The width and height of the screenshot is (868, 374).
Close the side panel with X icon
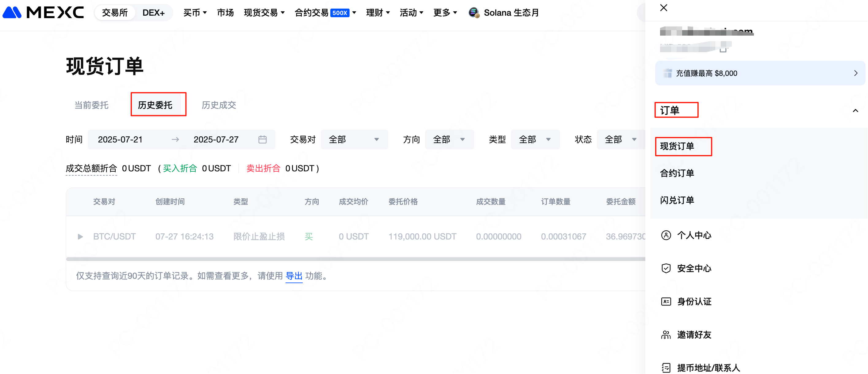click(663, 8)
